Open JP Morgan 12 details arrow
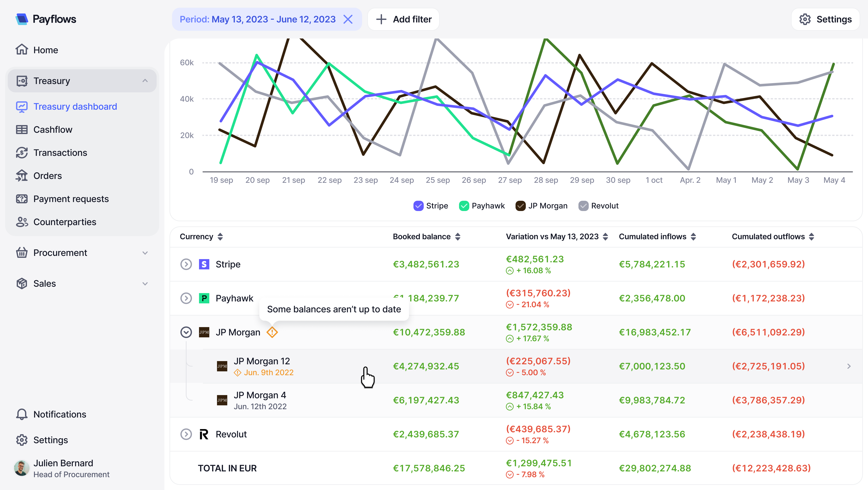This screenshot has width=868, height=490. (849, 366)
